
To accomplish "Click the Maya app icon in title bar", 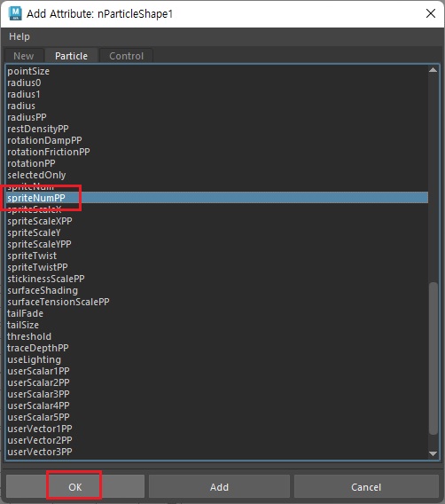I will pyautogui.click(x=15, y=13).
